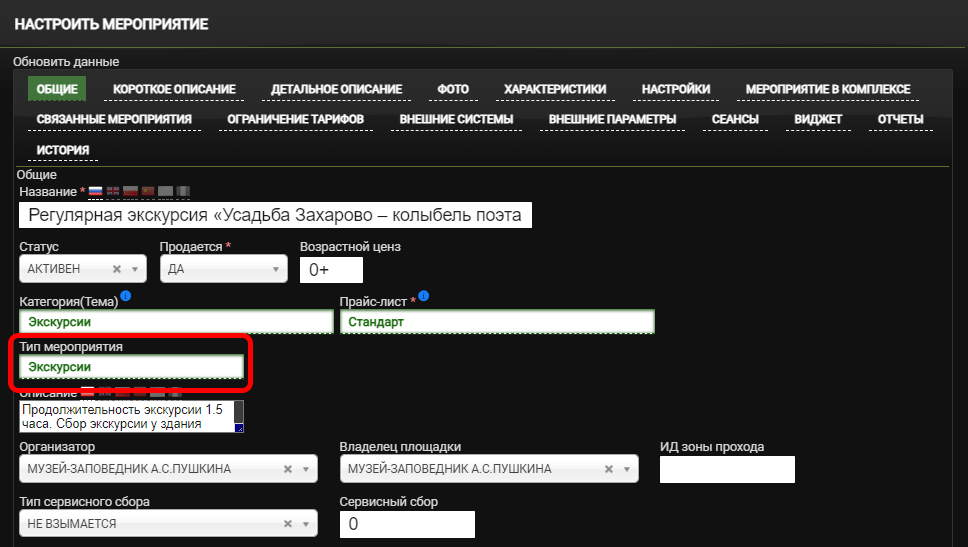Clear the АКТИВЕН status with the x icon
The width and height of the screenshot is (968, 547).
117,269
